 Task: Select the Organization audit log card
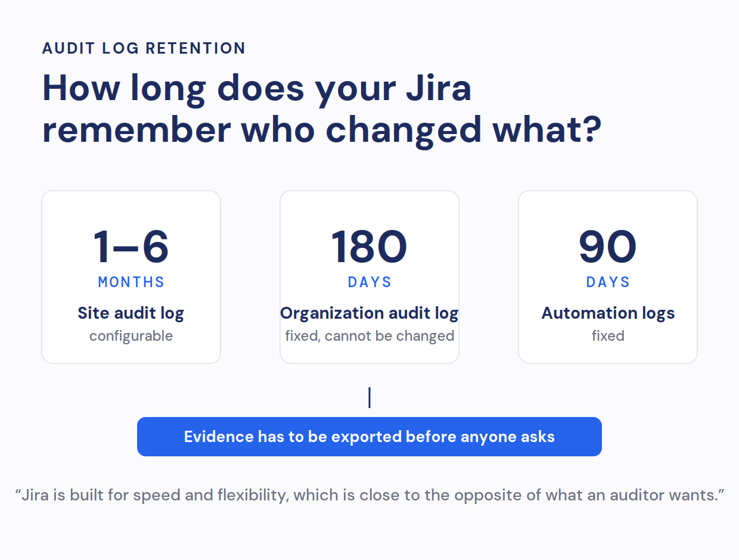pos(369,277)
